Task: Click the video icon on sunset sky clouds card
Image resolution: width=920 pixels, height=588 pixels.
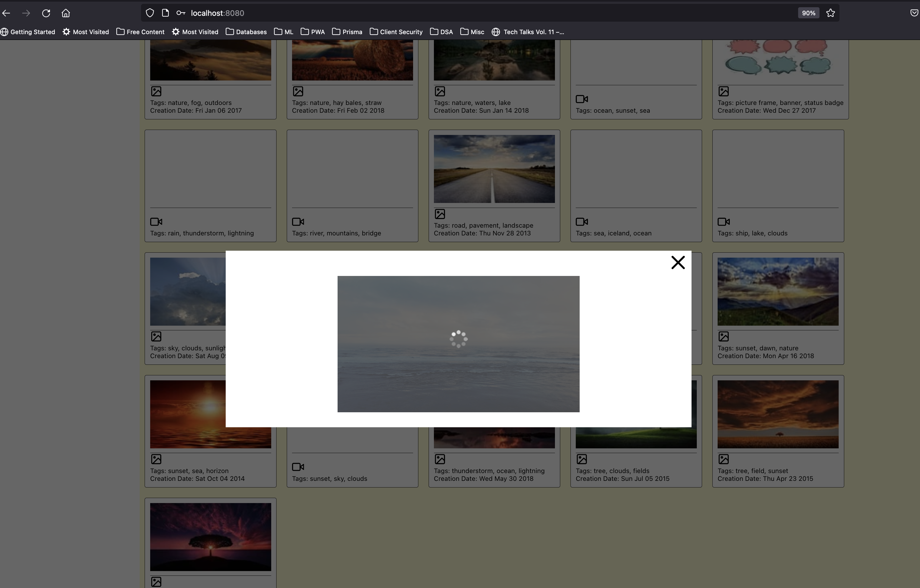Action: coord(298,467)
